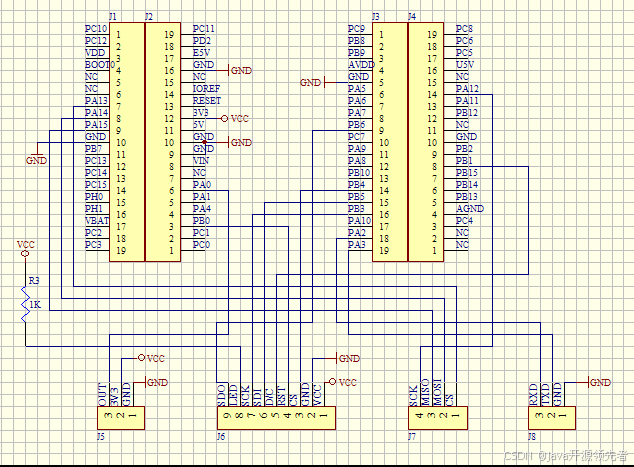
Task: Click the PC9 pin label
Action: 356,29
